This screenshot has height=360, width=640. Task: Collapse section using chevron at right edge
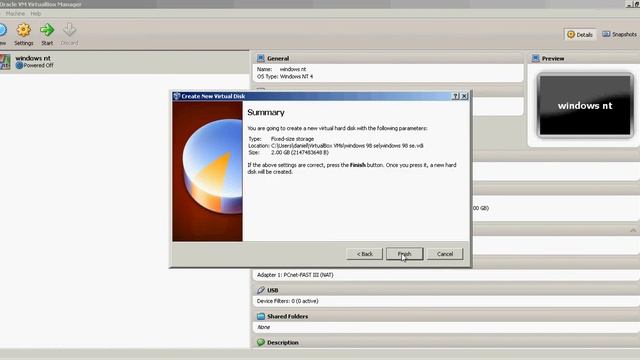(x=633, y=231)
